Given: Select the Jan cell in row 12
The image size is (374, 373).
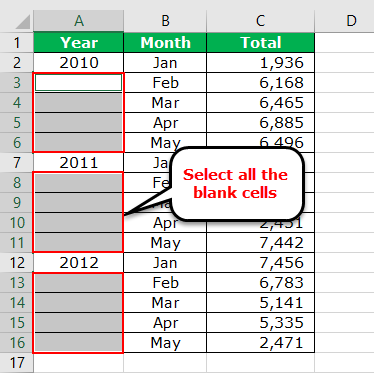Looking at the screenshot, I should (x=165, y=263).
